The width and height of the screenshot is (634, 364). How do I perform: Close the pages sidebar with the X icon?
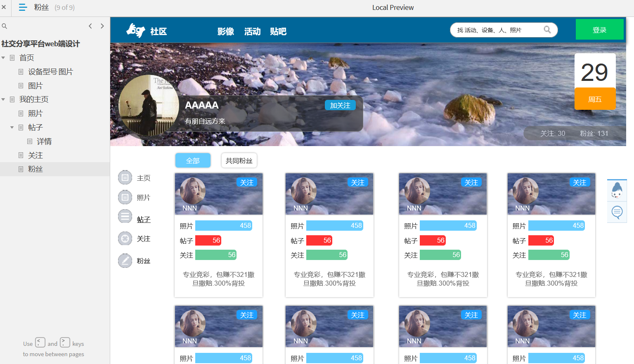pos(4,7)
